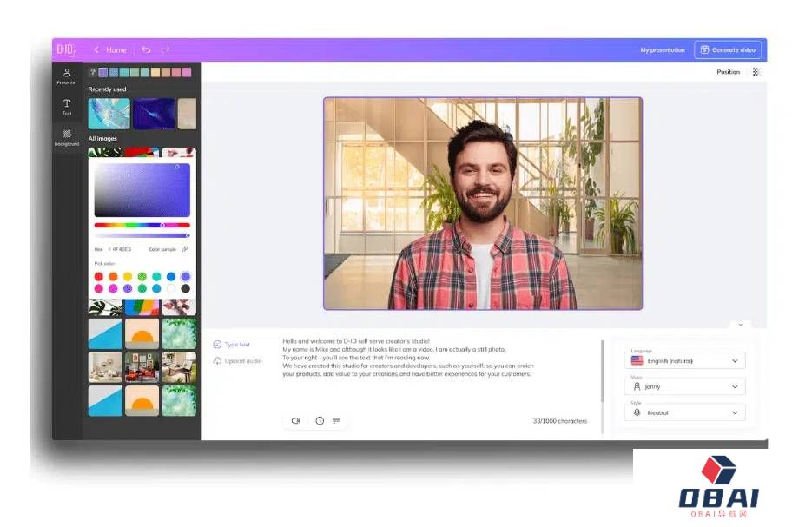Open the Position menu
The width and height of the screenshot is (812, 527).
coord(728,72)
